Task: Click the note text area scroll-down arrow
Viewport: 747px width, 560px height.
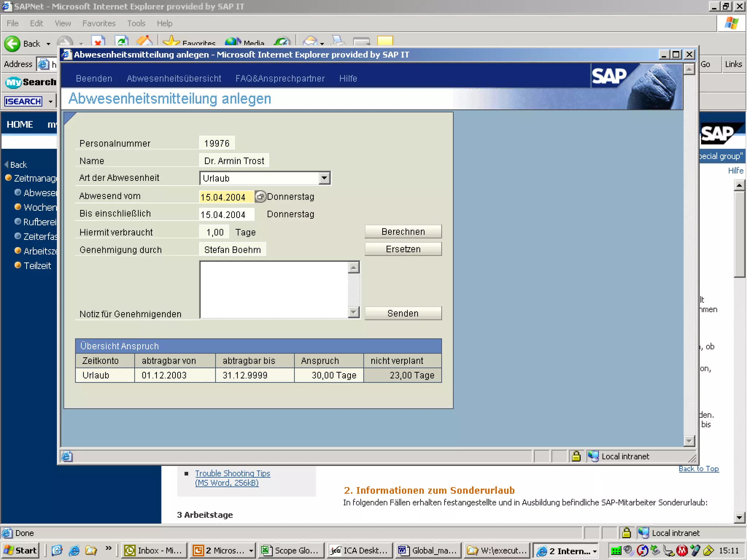Action: coord(353,312)
